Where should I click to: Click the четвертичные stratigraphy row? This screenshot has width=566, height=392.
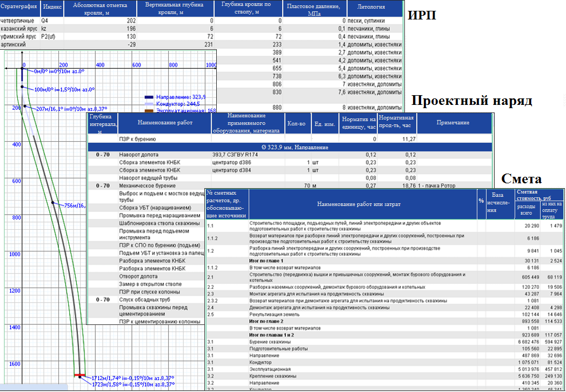click(x=201, y=21)
